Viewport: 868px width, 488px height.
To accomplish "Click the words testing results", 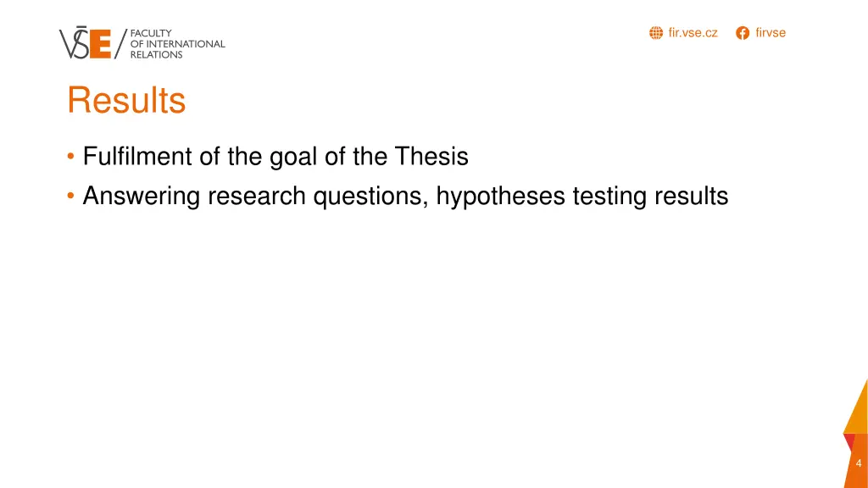I will [650, 197].
